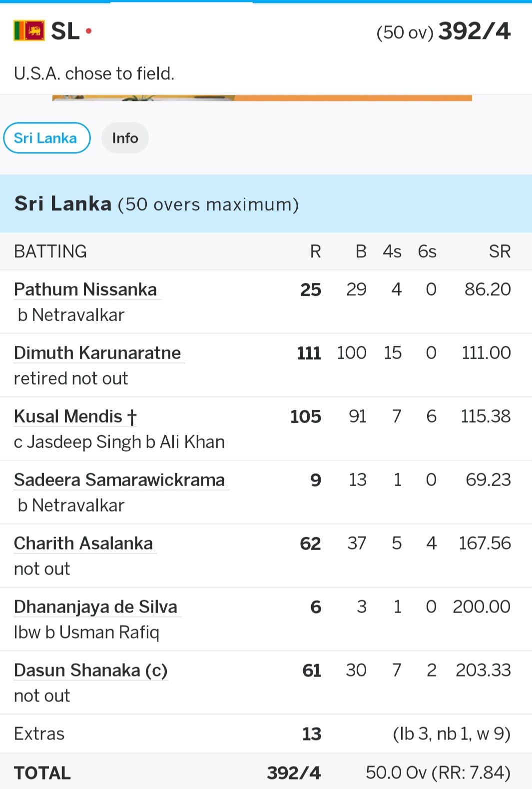Click the red live indicator dot
This screenshot has height=789, width=532.
coord(89,31)
